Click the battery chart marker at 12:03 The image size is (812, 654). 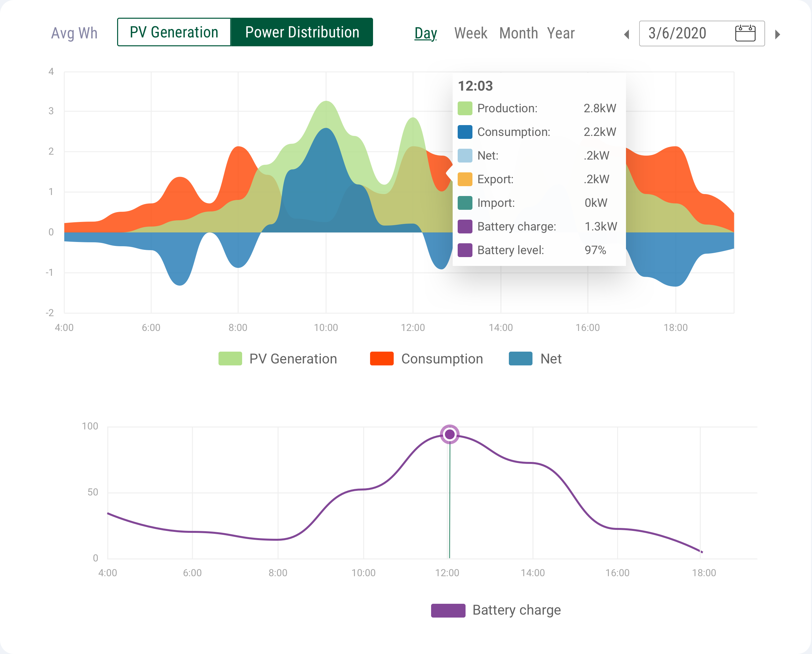click(x=450, y=434)
